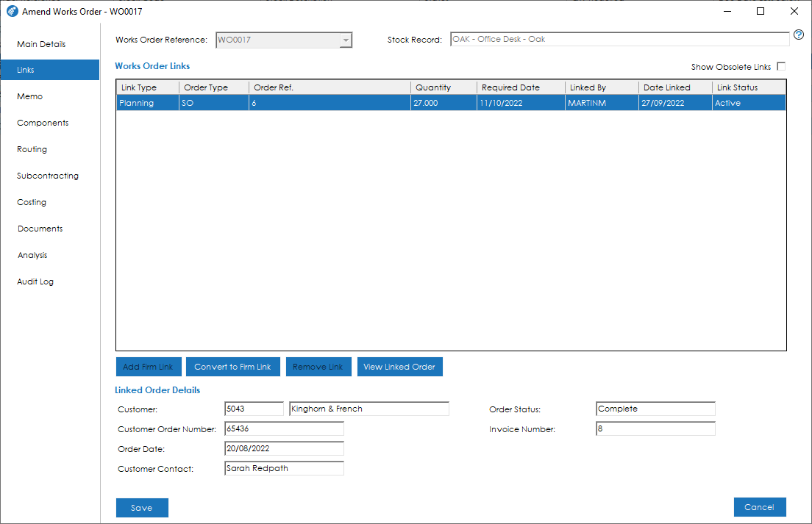812x524 pixels.
Task: Open Main Details section
Action: click(41, 44)
